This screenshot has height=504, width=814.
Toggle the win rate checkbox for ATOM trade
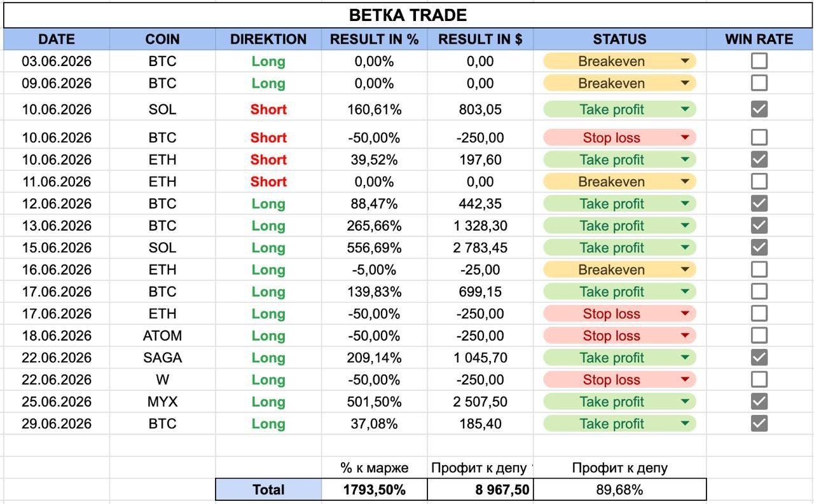[759, 335]
